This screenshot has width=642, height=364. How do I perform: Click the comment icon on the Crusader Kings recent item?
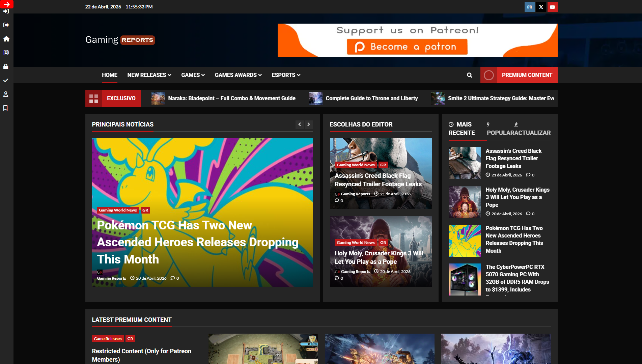pyautogui.click(x=528, y=214)
